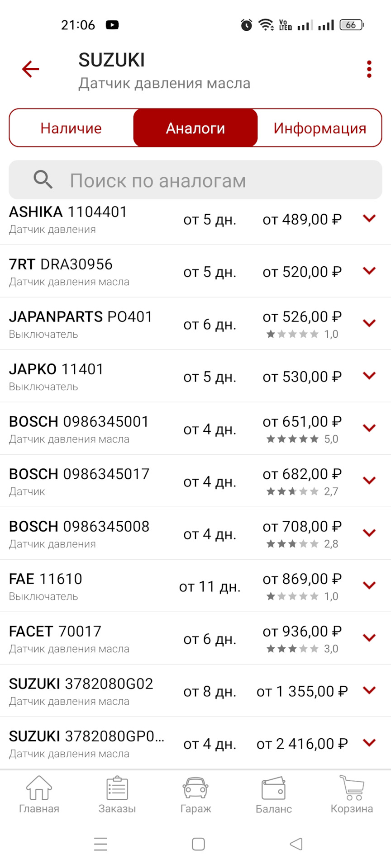Expand the SUZUKI 3782080G02 chevron
The height and width of the screenshot is (868, 391).
[x=369, y=690]
